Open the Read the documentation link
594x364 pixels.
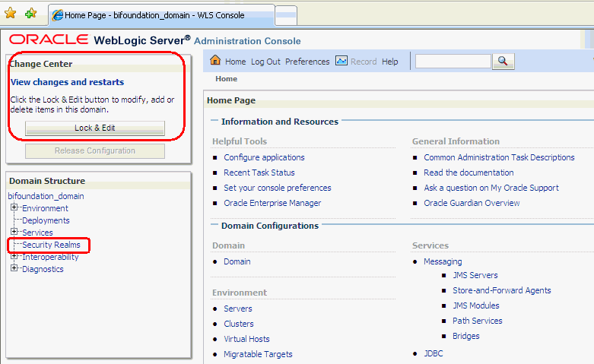click(469, 173)
